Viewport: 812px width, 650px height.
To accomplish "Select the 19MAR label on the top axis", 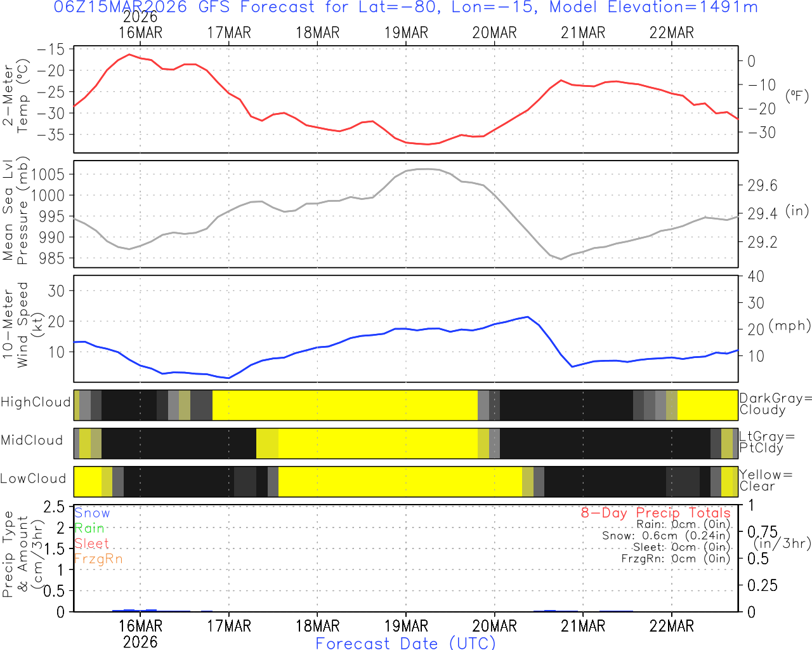I will 406,33.
